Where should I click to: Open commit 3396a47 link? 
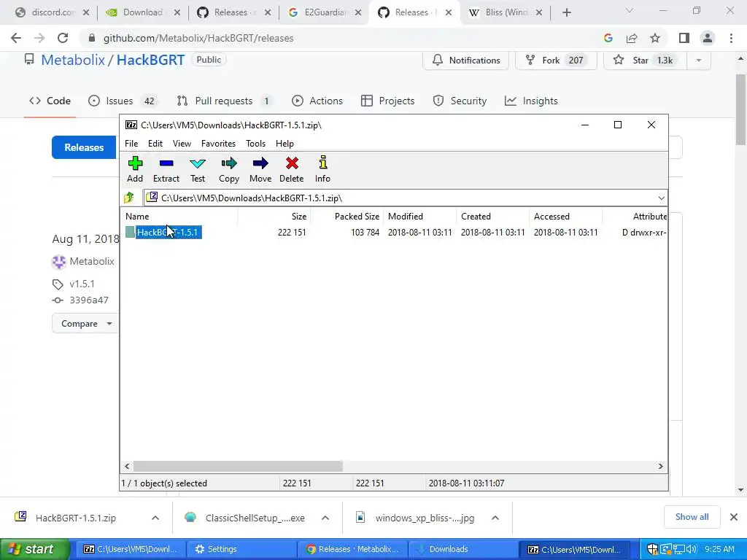[89, 300]
